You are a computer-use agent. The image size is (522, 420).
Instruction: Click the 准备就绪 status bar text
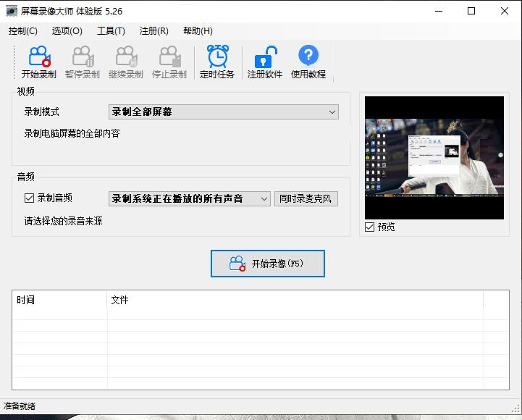point(20,406)
